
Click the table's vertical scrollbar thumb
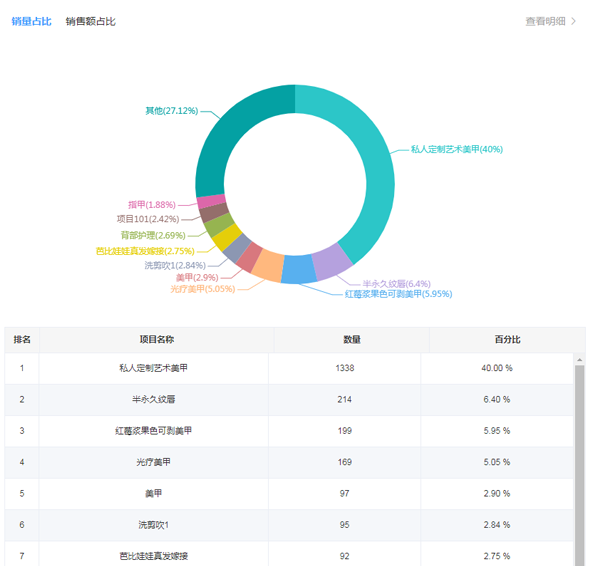pyautogui.click(x=579, y=465)
